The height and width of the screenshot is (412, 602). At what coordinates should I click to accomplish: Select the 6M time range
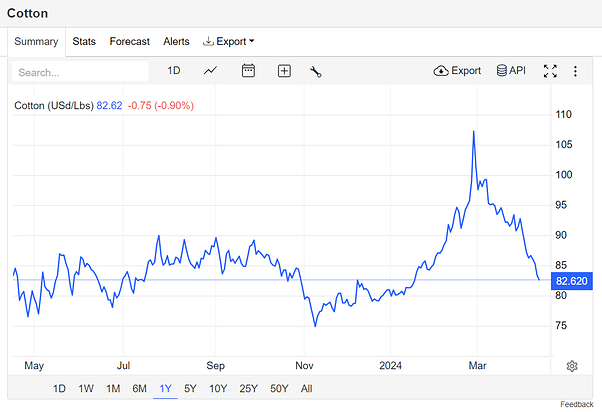(139, 389)
